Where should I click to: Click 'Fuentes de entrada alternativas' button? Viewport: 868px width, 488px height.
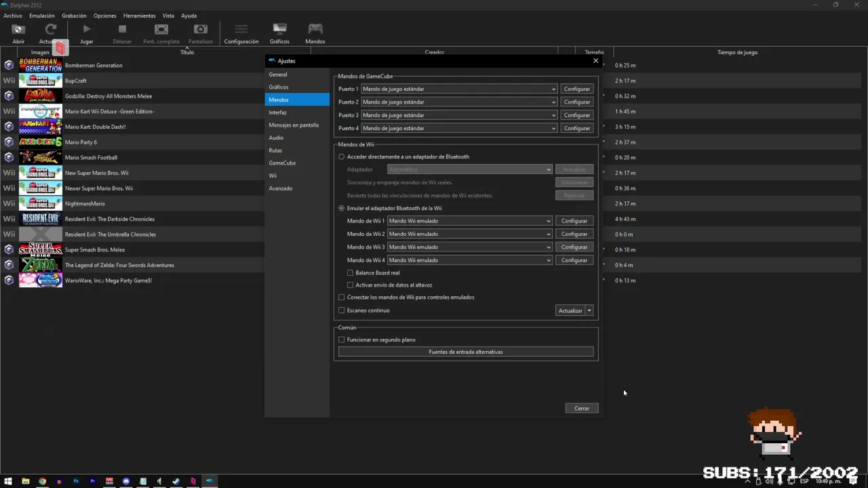coord(466,352)
